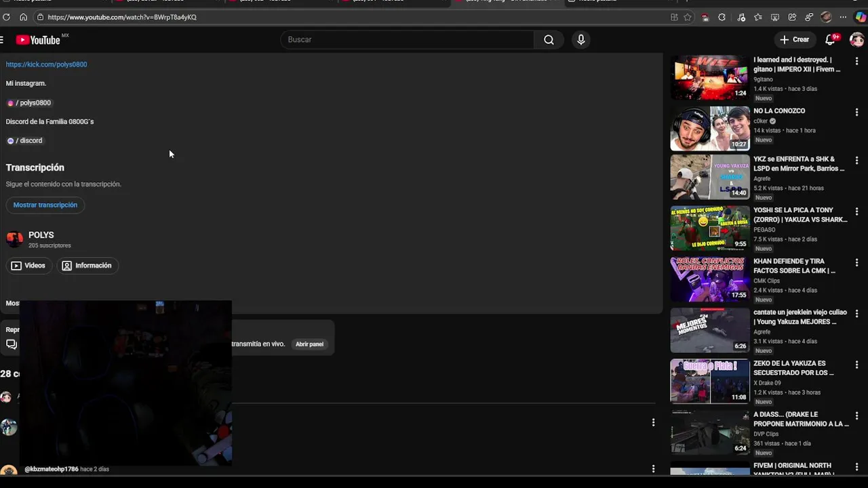Open options for 'KHAN DEFIENDE y TIRA' video
868x488 pixels.
pyautogui.click(x=856, y=262)
